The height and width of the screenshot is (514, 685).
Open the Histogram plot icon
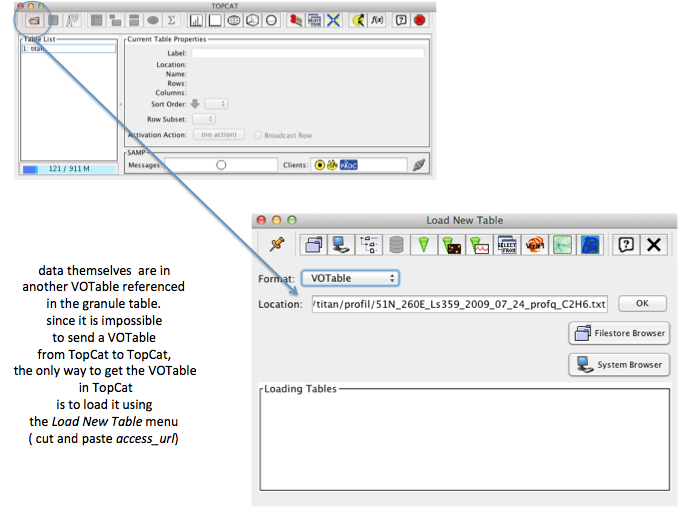[196, 20]
